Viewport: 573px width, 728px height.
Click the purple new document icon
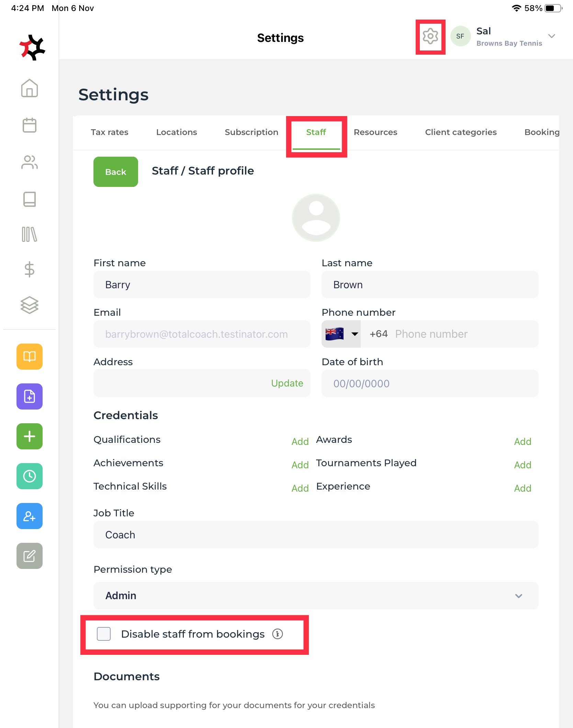tap(30, 396)
